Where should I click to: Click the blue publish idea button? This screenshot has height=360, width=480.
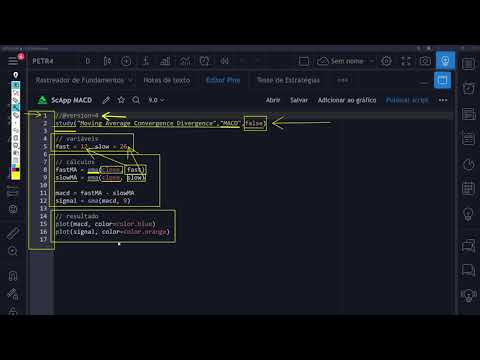click(445, 61)
